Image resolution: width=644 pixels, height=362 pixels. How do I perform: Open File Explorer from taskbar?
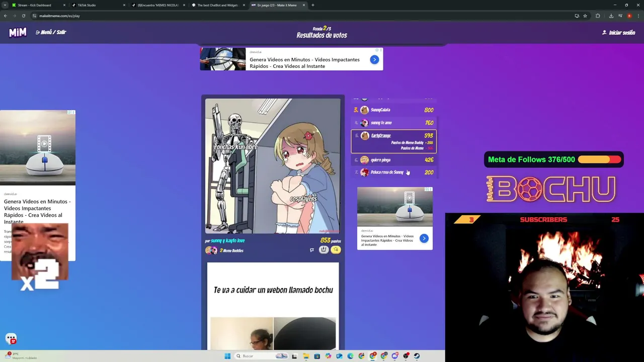306,356
